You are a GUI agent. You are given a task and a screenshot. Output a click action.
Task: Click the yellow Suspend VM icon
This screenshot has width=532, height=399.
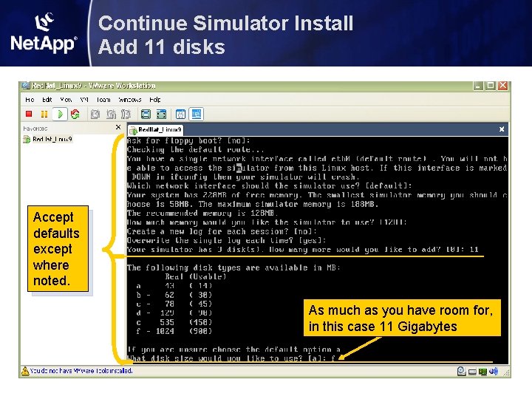coord(44,115)
